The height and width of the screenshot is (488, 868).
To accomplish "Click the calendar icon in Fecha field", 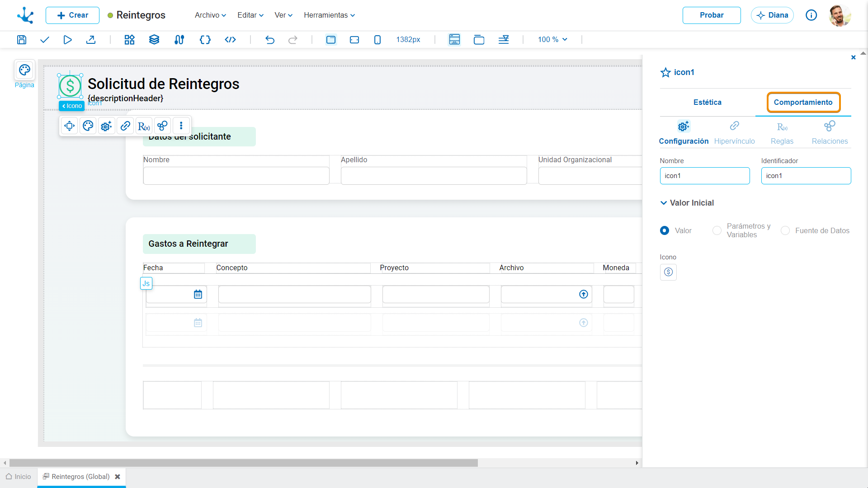I will coord(198,295).
